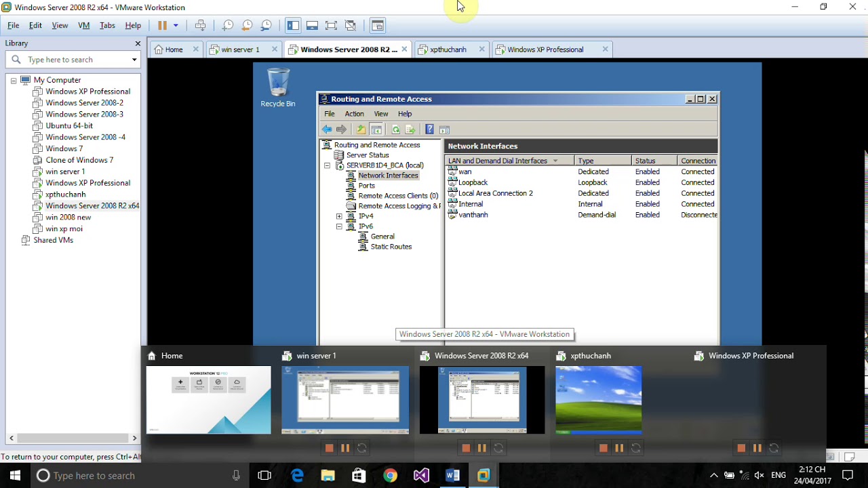Open Microsoft Edge from the taskbar
Image resolution: width=868 pixels, height=488 pixels.
(297, 476)
